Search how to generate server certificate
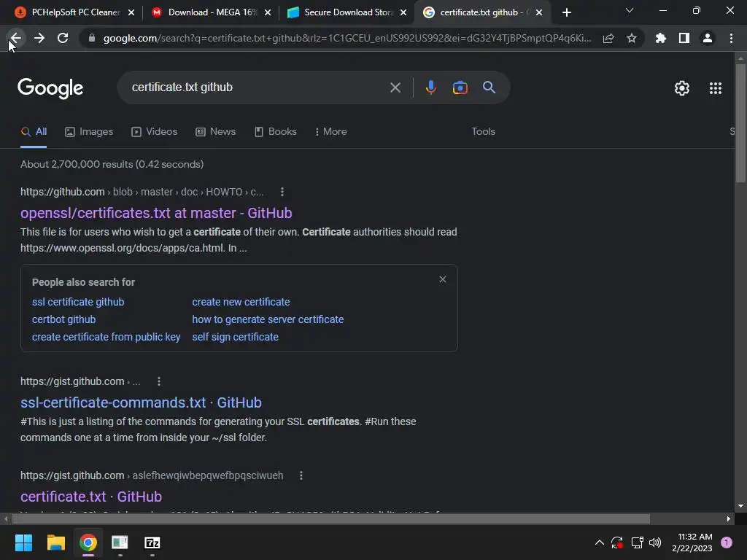This screenshot has height=560, width=747. (x=268, y=319)
